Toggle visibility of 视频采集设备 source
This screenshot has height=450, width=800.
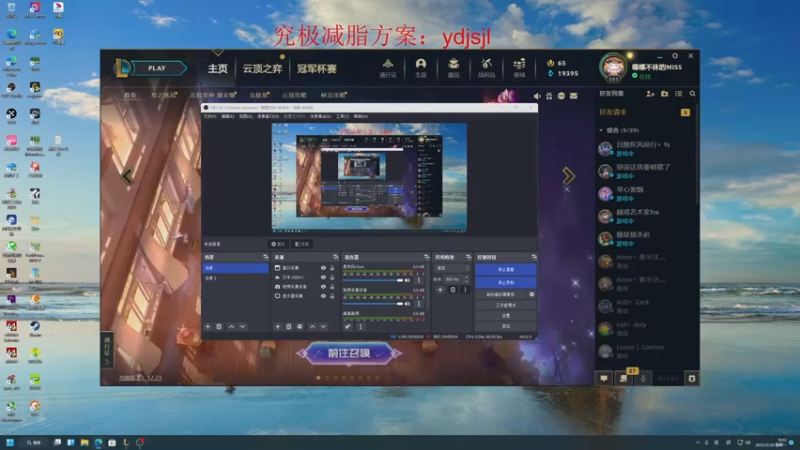(323, 286)
